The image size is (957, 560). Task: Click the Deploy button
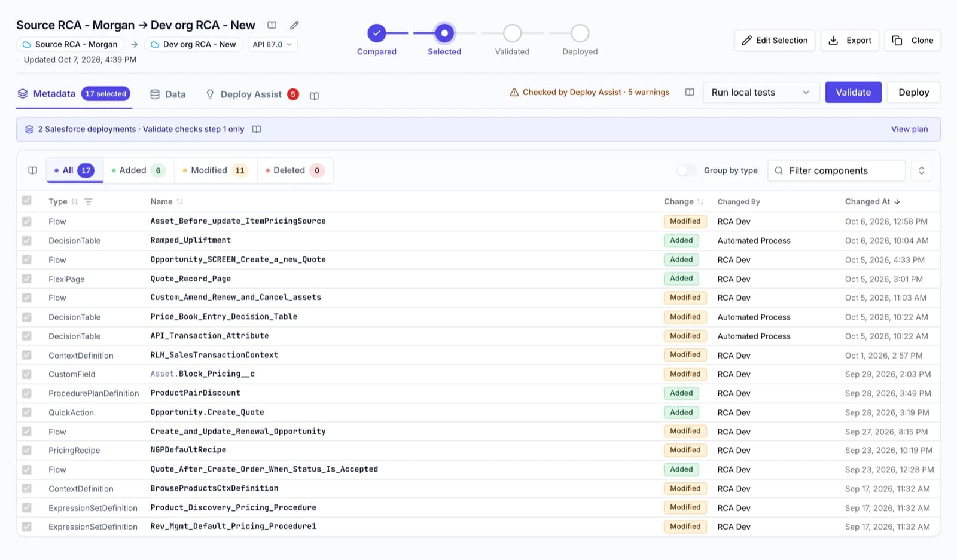click(914, 93)
